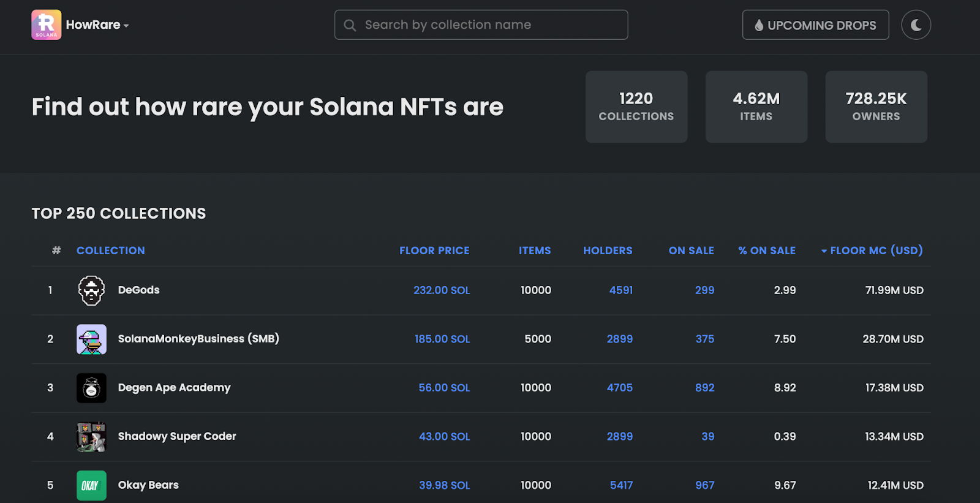Select the SMB items count 5000
The width and height of the screenshot is (980, 503).
point(538,339)
